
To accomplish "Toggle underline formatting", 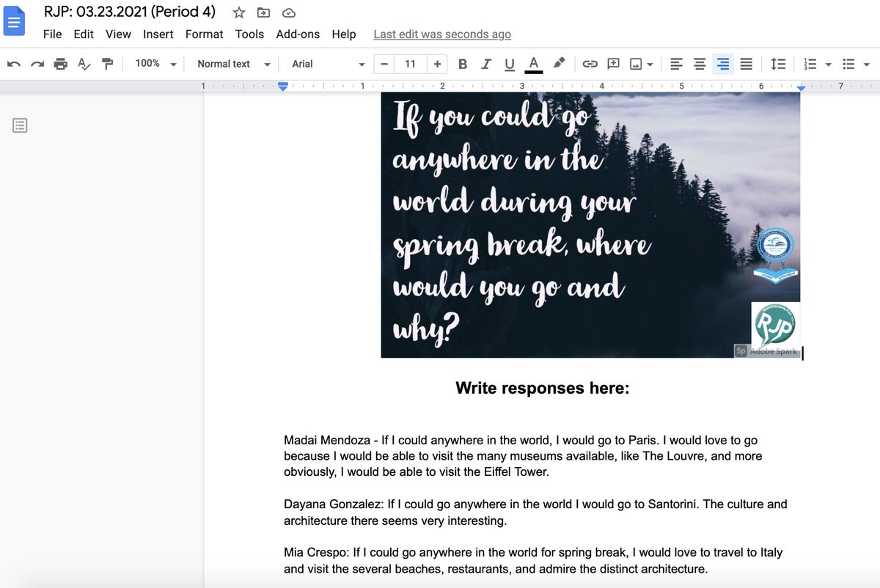I will pos(510,65).
